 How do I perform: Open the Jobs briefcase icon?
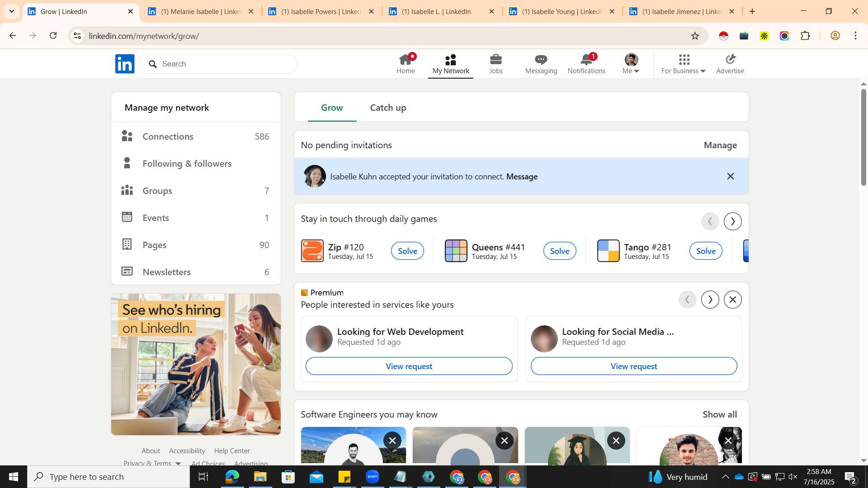[496, 59]
